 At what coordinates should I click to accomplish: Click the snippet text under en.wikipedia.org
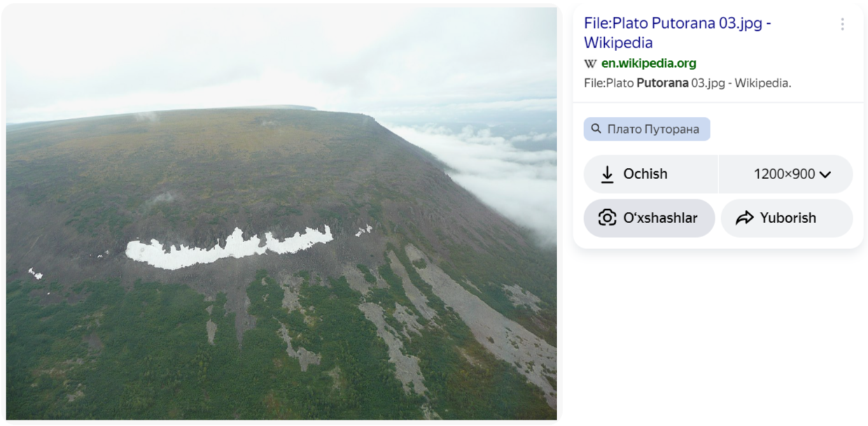tap(687, 83)
